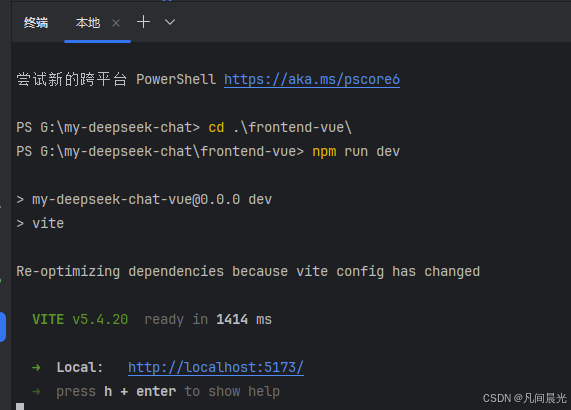Add a new terminal session with plus icon
571x410 pixels.
click(x=143, y=22)
